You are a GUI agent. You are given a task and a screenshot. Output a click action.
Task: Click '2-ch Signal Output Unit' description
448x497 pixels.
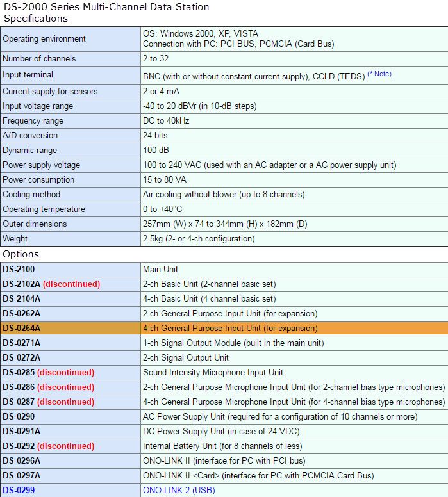[186, 357]
